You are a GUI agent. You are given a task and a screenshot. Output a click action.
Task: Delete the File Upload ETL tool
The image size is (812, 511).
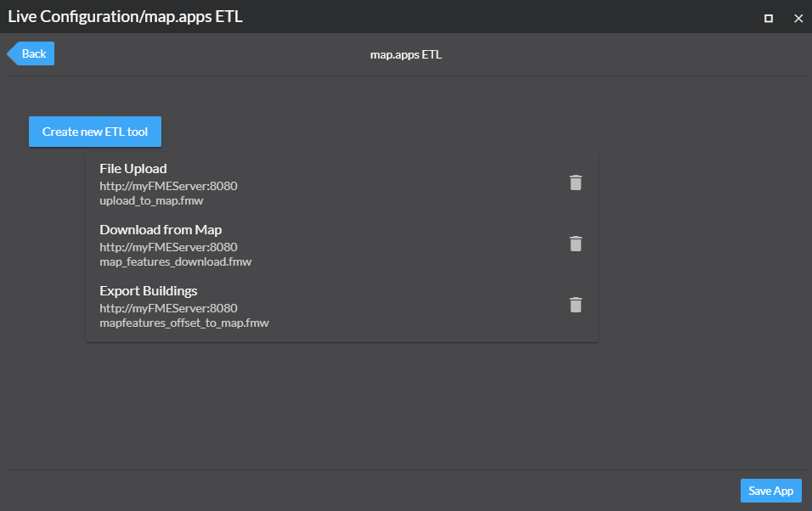576,182
